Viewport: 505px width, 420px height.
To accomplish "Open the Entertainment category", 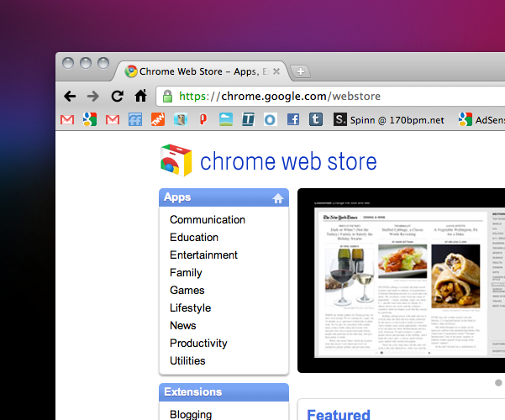I will click(204, 255).
